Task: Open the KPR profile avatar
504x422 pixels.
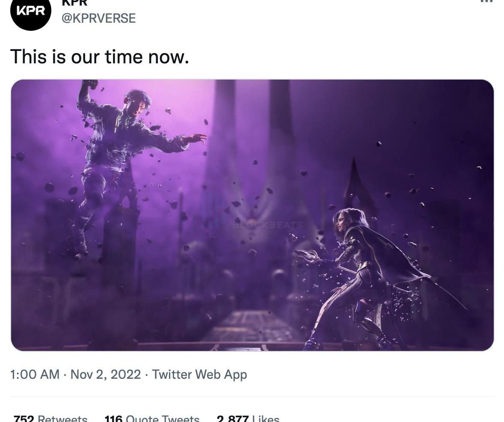Action: click(x=30, y=12)
